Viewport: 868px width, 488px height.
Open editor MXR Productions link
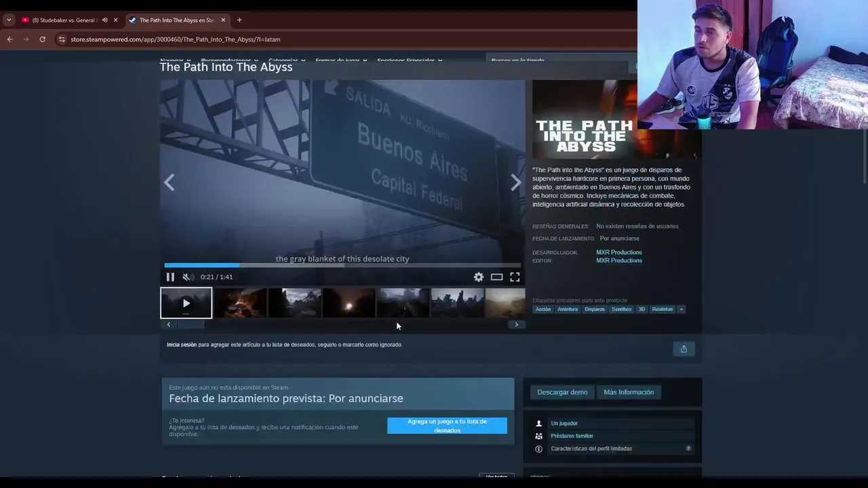click(x=619, y=260)
